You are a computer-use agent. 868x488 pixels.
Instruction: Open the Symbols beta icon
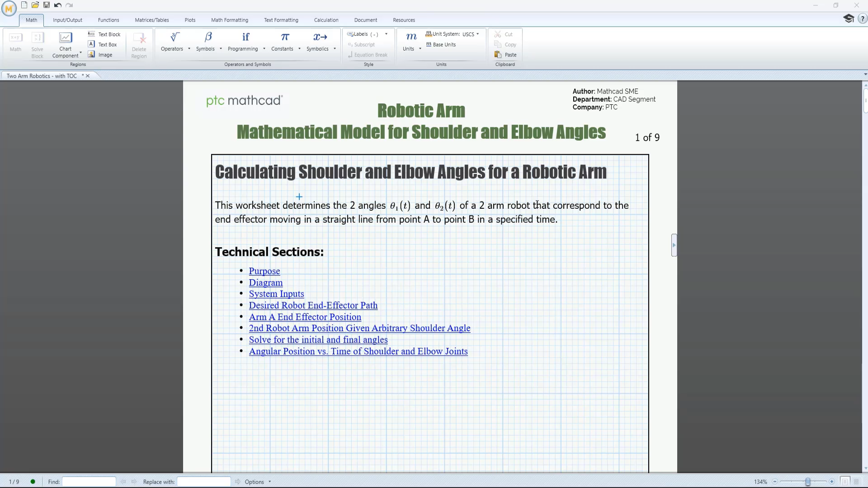point(208,37)
